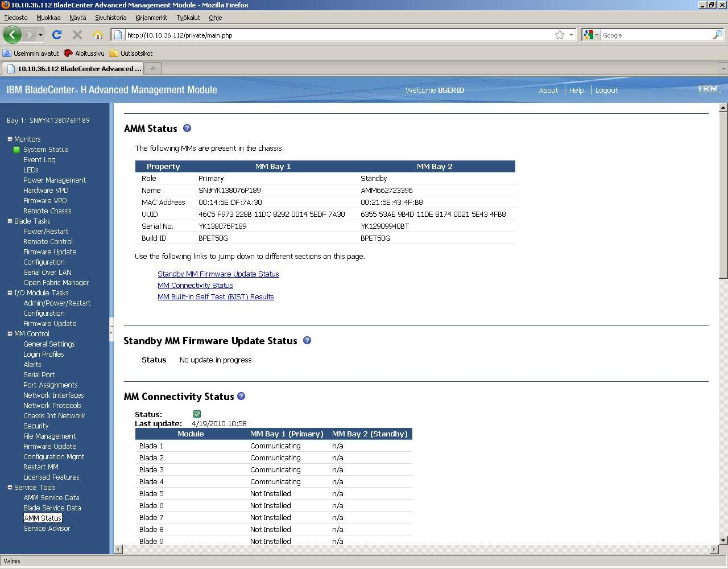Click the horizontal scrollbar right arrow
The height and width of the screenshot is (569, 728).
click(714, 550)
